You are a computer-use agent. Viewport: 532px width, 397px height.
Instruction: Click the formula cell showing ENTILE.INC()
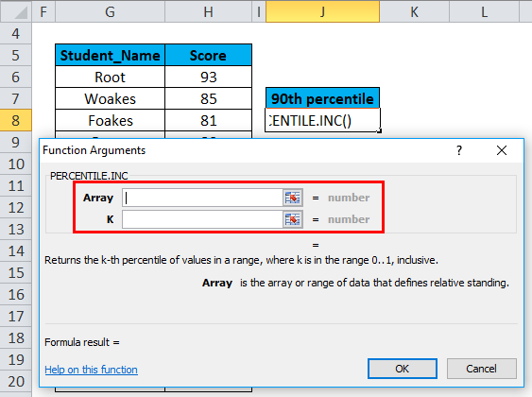click(x=322, y=120)
